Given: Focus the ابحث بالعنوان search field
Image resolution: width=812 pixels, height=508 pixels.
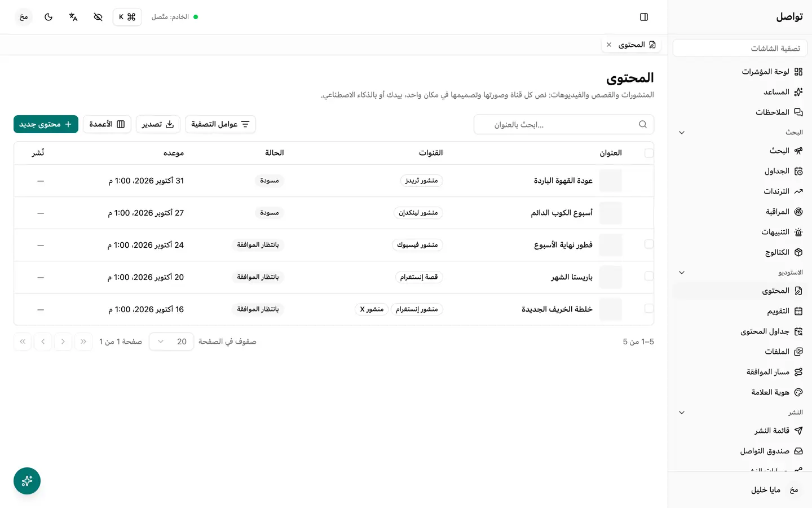Looking at the screenshot, I should point(564,124).
